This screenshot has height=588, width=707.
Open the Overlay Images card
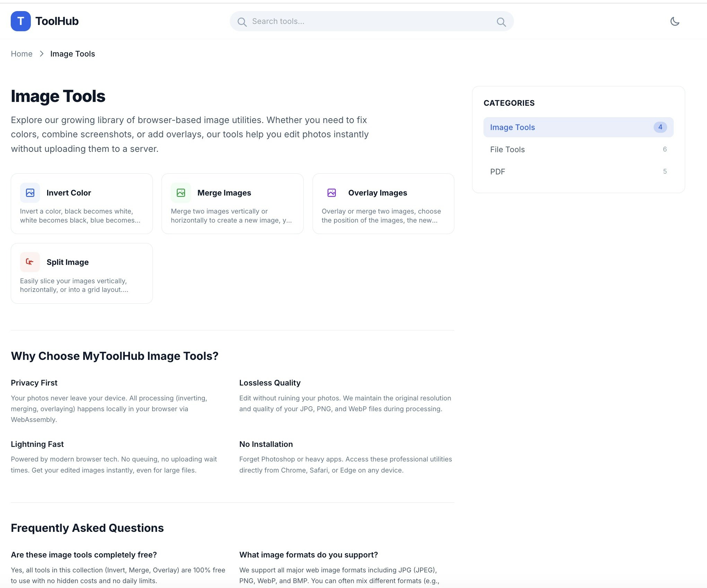pyautogui.click(x=383, y=204)
